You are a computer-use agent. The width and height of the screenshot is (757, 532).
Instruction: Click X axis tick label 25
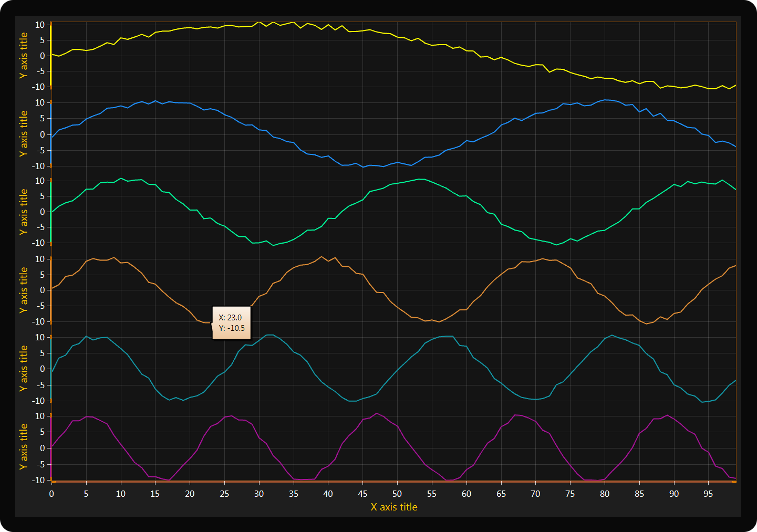[224, 494]
